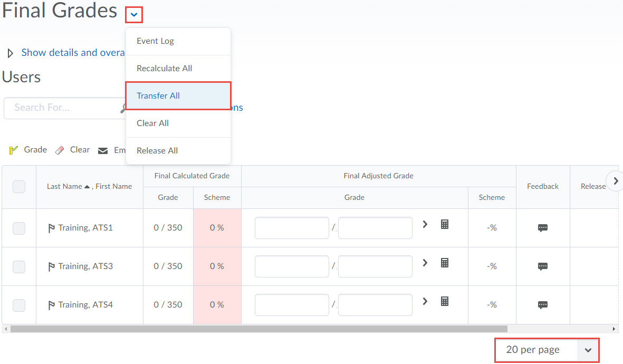The width and height of the screenshot is (623, 364).
Task: Expand Show details and overall section triangle
Action: click(x=10, y=53)
